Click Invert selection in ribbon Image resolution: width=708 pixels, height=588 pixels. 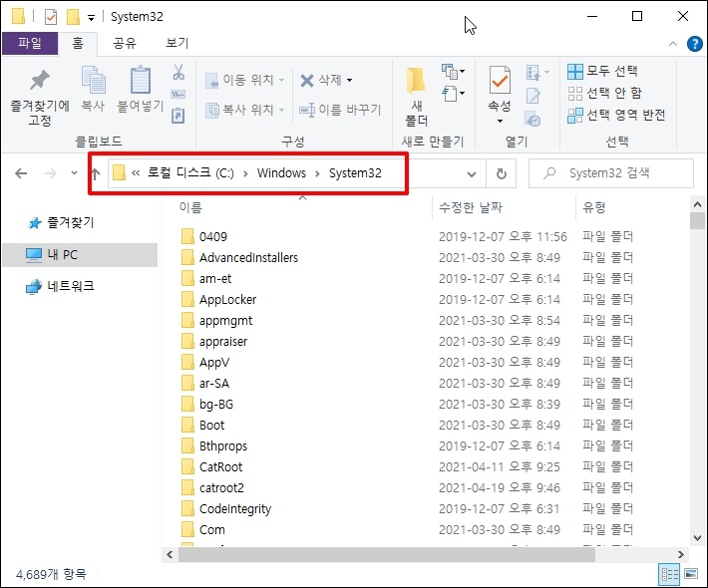(x=616, y=115)
